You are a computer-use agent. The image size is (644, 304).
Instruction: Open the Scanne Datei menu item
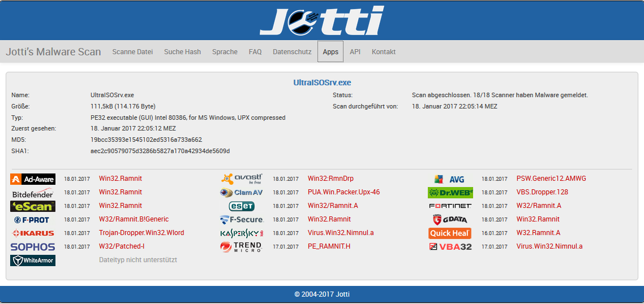(132, 51)
